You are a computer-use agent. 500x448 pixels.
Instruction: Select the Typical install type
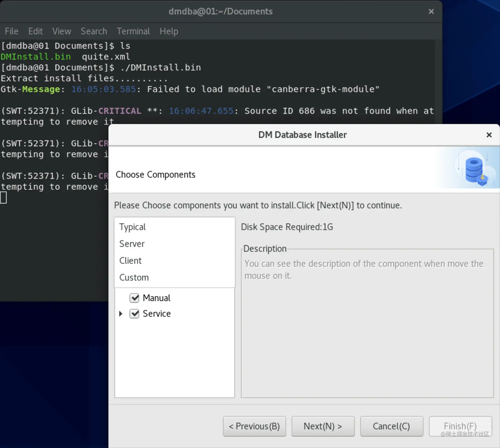[175, 227]
